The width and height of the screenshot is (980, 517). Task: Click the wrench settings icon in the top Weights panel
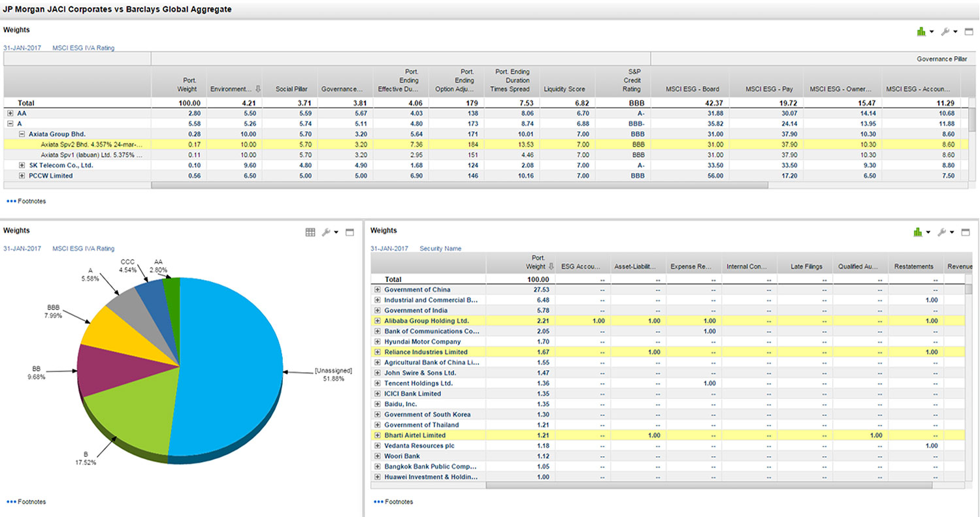pos(945,31)
